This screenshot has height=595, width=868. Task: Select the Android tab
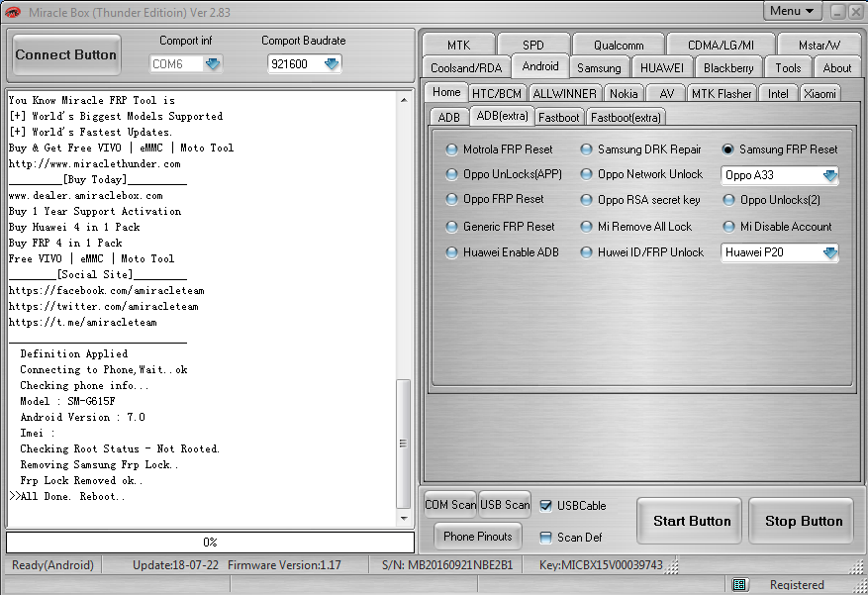540,66
